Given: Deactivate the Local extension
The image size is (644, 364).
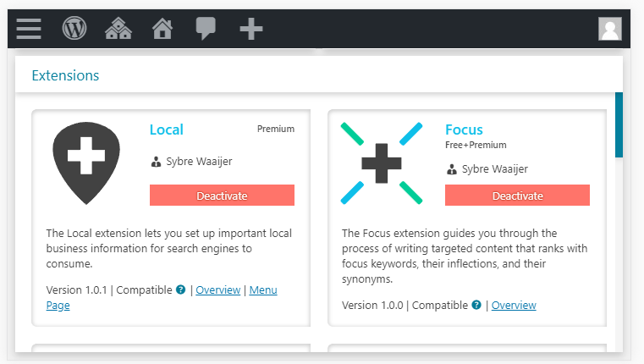Looking at the screenshot, I should coord(223,196).
